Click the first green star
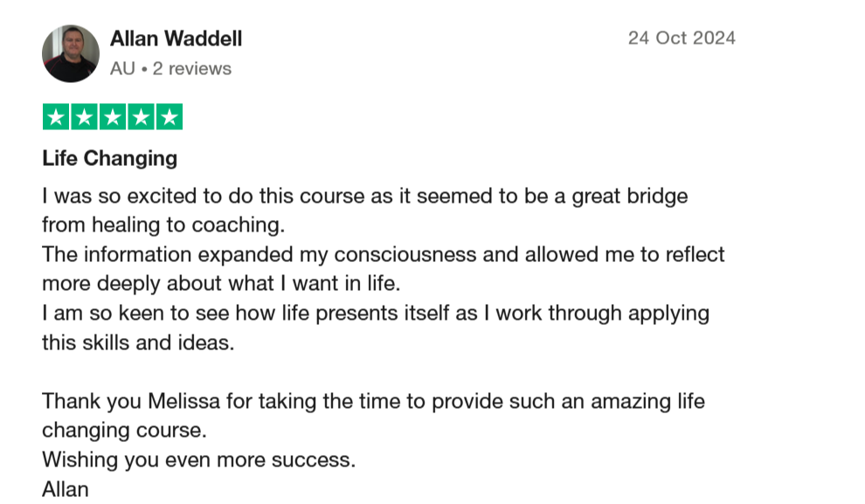Image resolution: width=865 pixels, height=504 pixels. [x=56, y=117]
